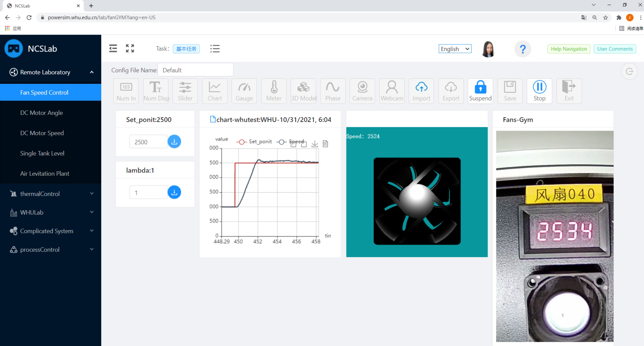This screenshot has width=644, height=346.
Task: Click the Stop experiment button
Action: point(539,91)
